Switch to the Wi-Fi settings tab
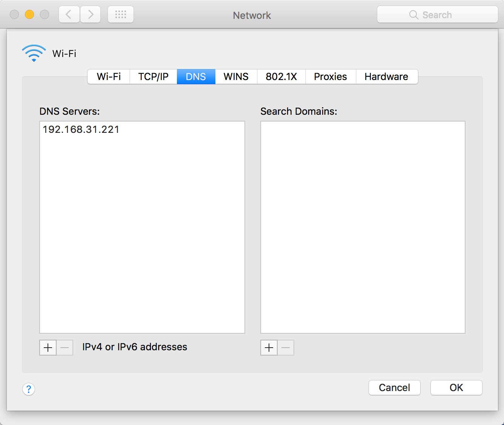Screen dimensions: 504x425 coord(108,77)
